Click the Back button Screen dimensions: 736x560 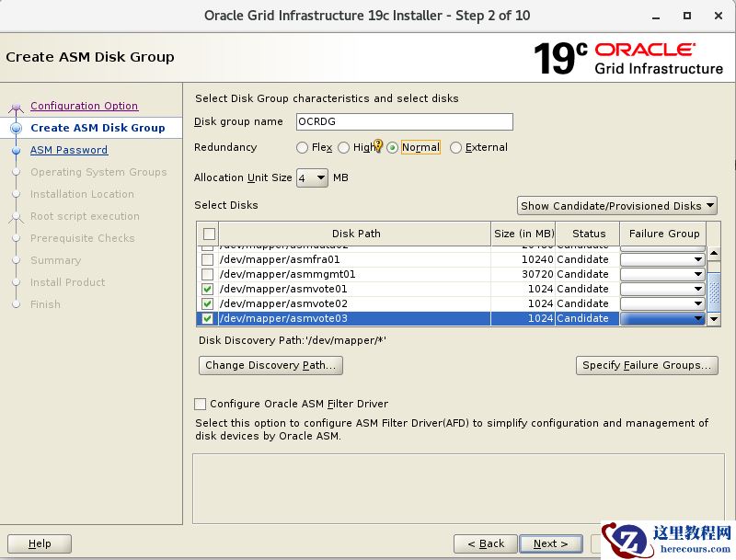coord(486,543)
